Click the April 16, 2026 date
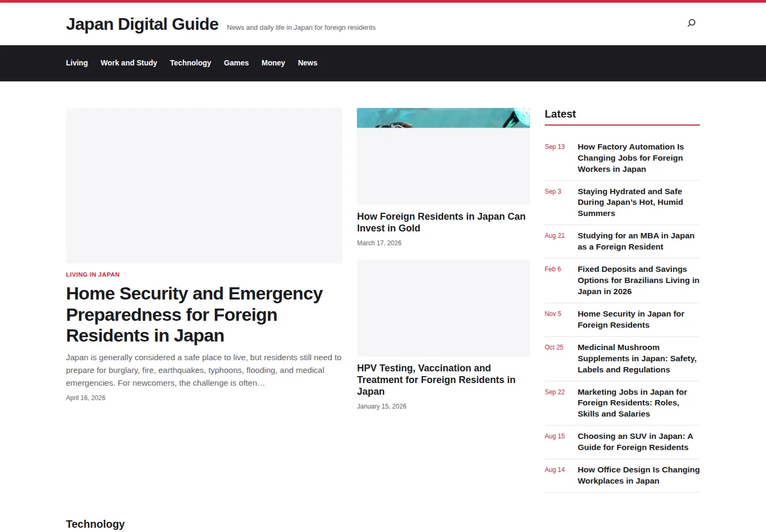Viewport: 766px width, 532px height. 86,398
